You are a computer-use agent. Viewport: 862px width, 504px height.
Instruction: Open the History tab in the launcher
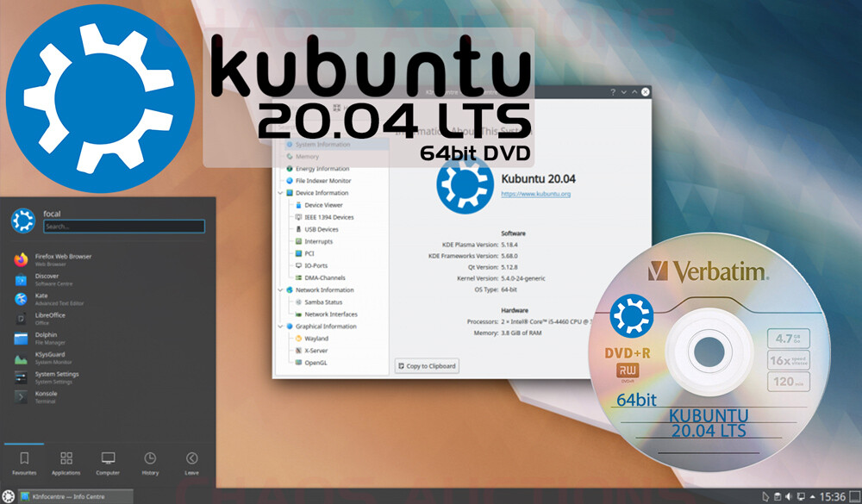point(149,463)
